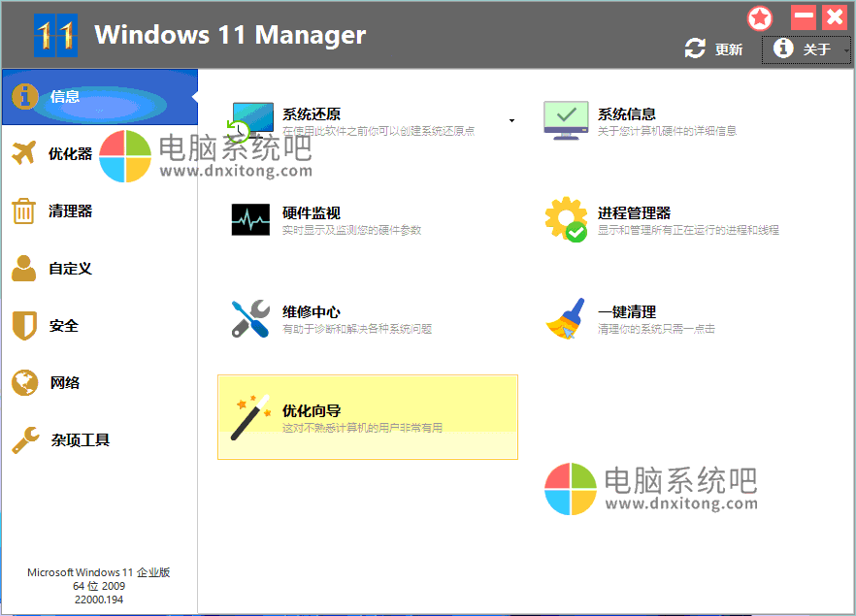Click the 64 位 2009 text
This screenshot has width=856, height=616.
(99, 586)
